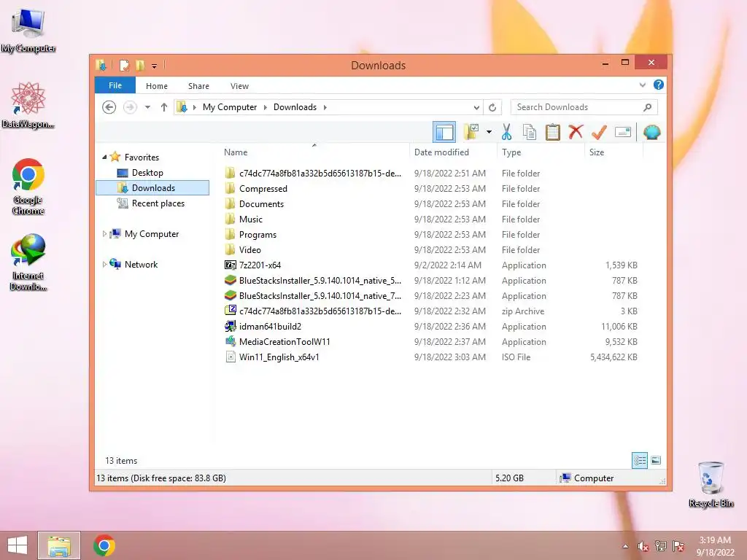Open dropdown arrow beside folder options icon

click(489, 132)
